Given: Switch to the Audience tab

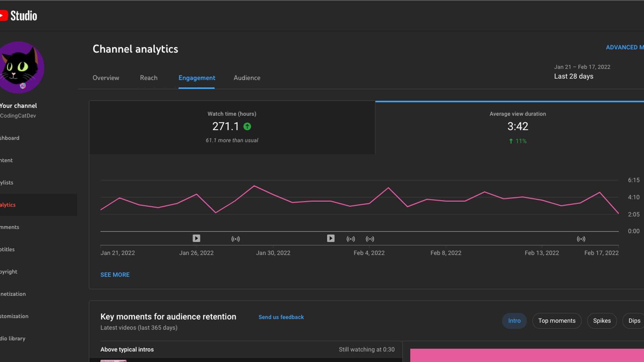Looking at the screenshot, I should [x=247, y=78].
